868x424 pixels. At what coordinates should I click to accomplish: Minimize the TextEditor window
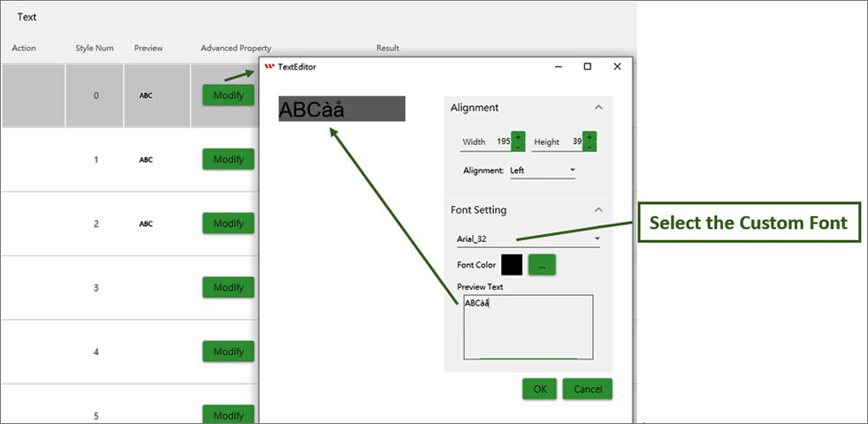point(558,66)
